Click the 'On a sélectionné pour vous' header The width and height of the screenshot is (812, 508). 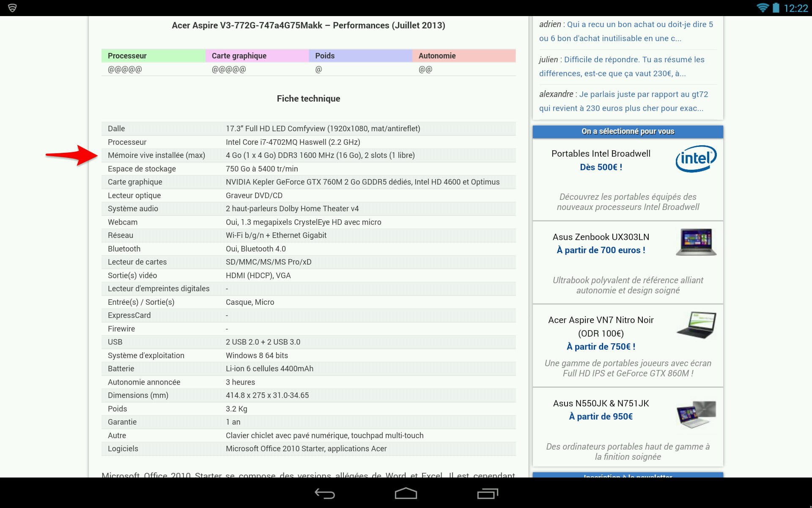(628, 132)
